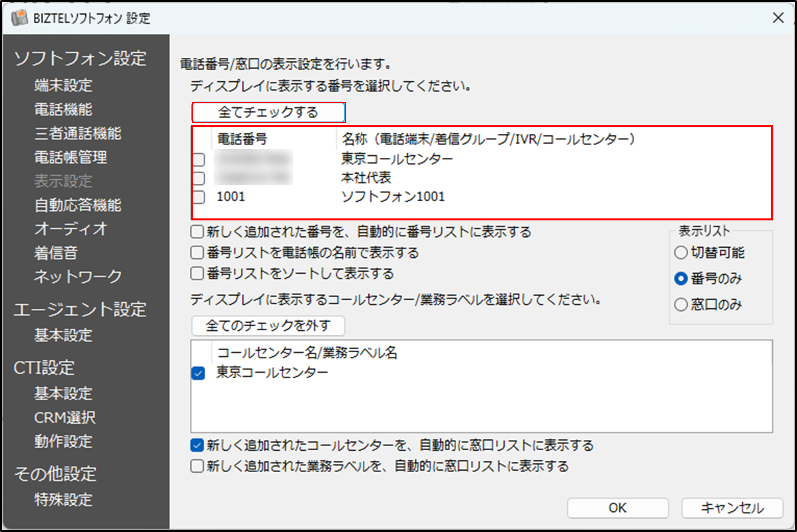
Task: Confirm settings with the OK button
Action: click(617, 508)
